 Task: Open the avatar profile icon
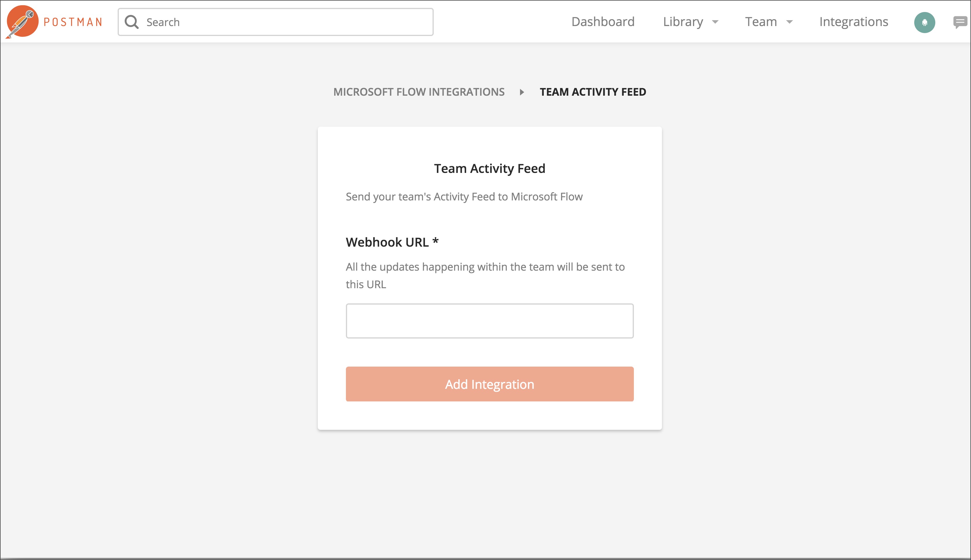coord(924,22)
